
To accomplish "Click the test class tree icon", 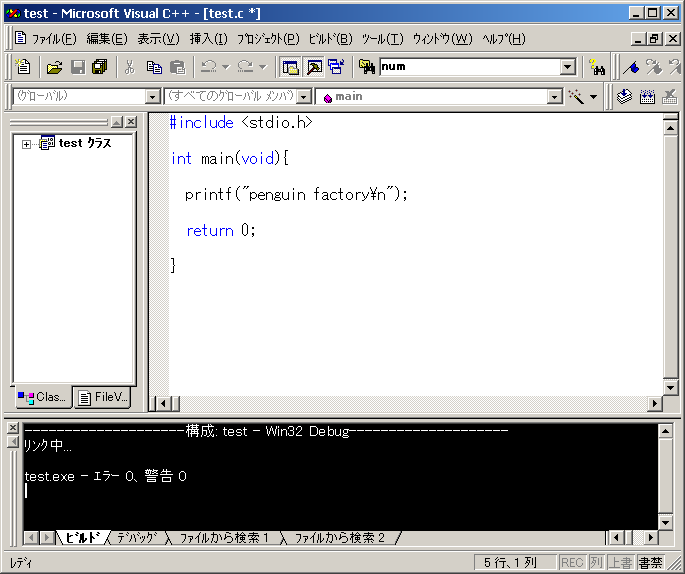I will 47,143.
